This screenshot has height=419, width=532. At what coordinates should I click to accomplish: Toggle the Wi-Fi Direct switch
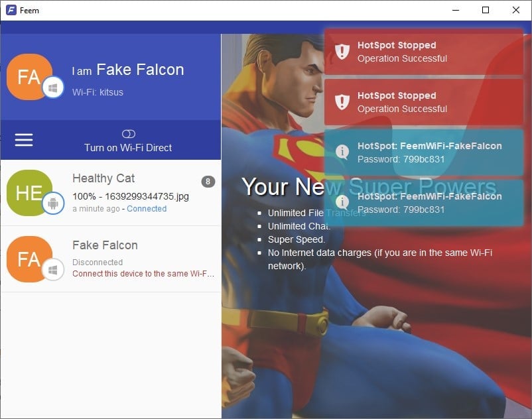tap(129, 134)
